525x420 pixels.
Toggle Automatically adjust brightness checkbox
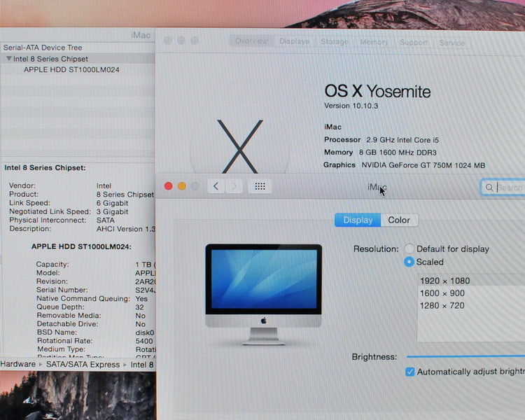point(409,372)
